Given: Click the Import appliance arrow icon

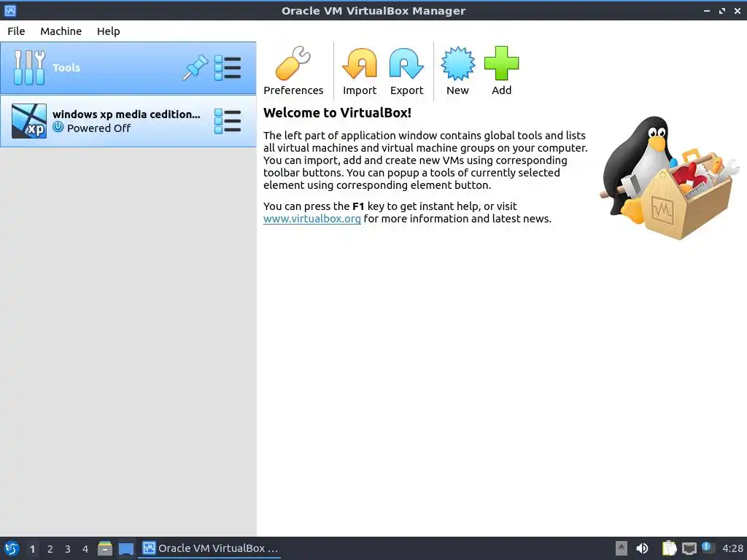Looking at the screenshot, I should tap(360, 63).
